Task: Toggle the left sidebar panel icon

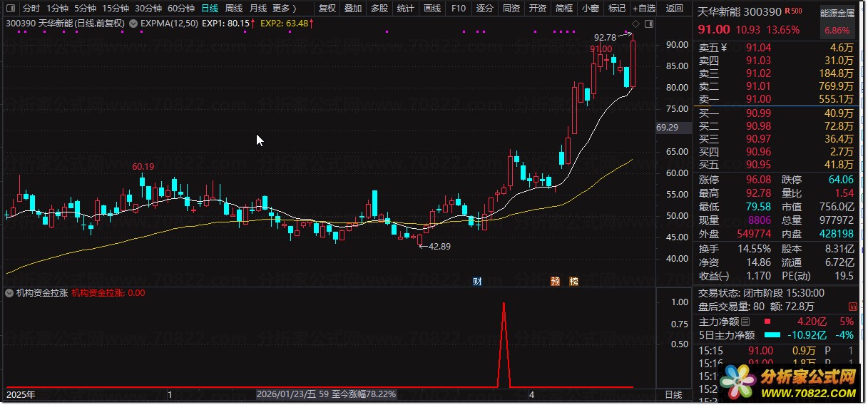Action: click(x=11, y=9)
